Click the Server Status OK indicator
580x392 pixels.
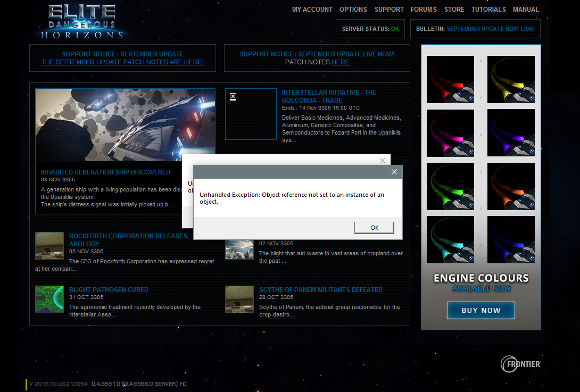tap(370, 29)
